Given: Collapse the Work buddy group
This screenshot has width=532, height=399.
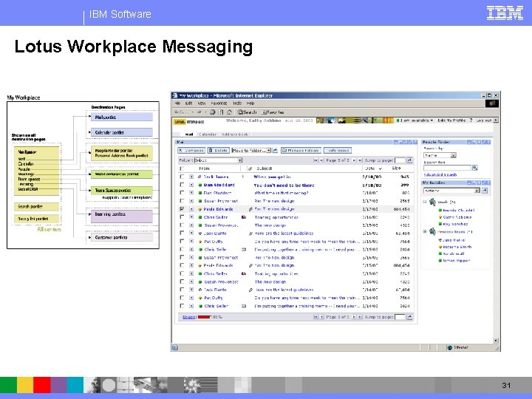Looking at the screenshot, I should (x=424, y=202).
